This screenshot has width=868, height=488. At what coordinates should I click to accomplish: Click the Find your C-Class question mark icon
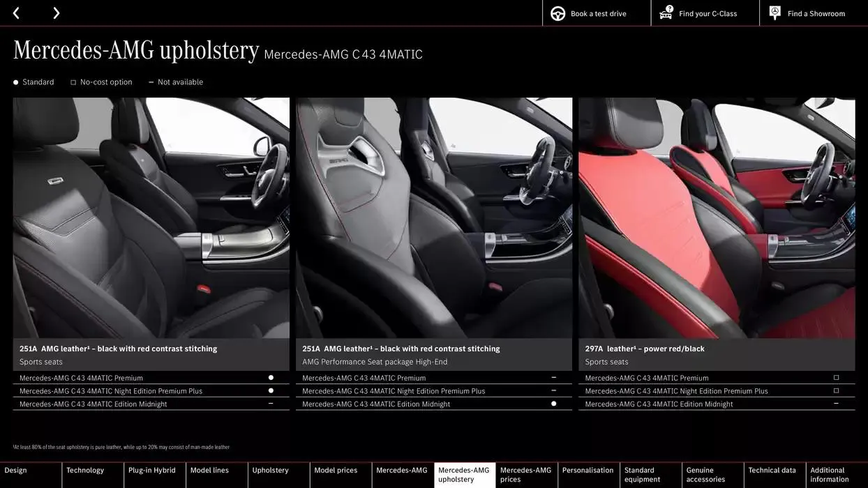tap(665, 11)
